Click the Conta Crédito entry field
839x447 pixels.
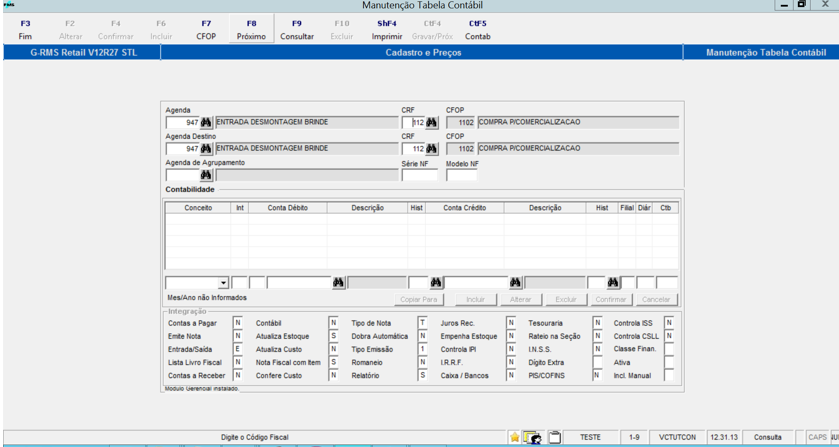click(x=476, y=283)
